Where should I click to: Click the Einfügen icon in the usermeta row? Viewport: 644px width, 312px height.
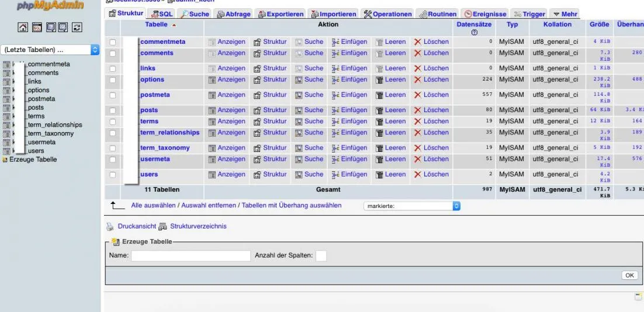[335, 160]
